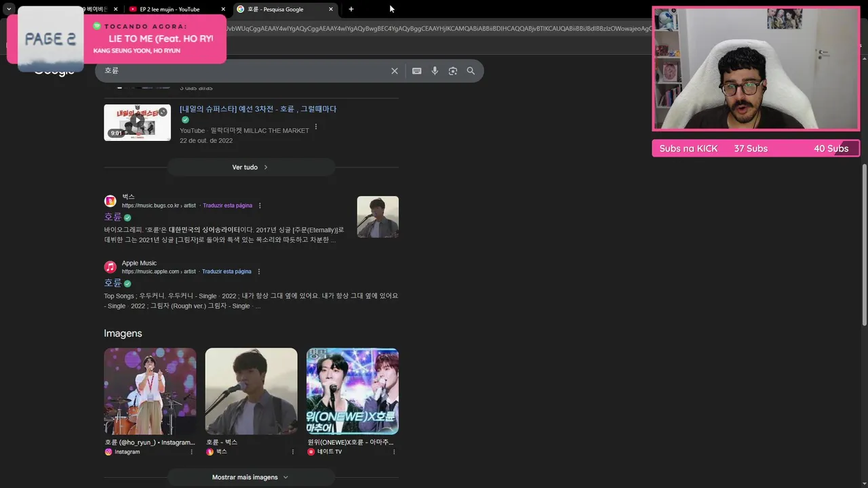The image size is (868, 488).
Task: Open the 내일의 슈퍼스터 예선 3차전 video link
Action: coord(258,109)
